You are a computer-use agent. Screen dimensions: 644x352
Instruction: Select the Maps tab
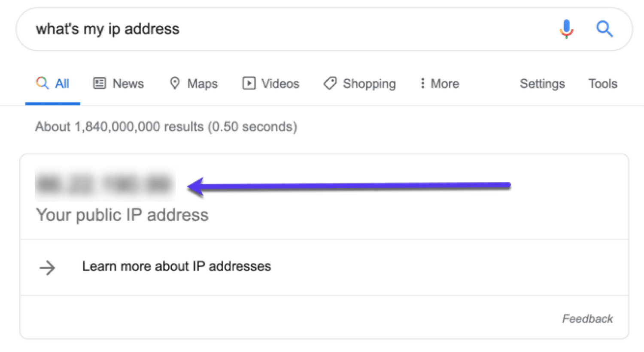[x=202, y=84]
